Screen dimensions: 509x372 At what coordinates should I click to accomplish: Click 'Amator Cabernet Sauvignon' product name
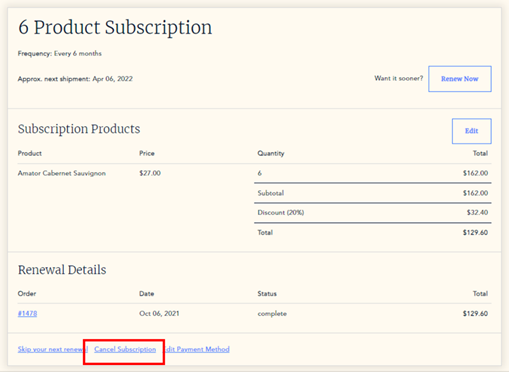[62, 173]
